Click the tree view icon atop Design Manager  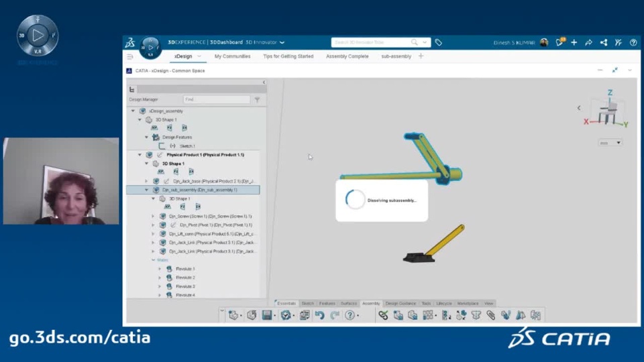tap(132, 89)
